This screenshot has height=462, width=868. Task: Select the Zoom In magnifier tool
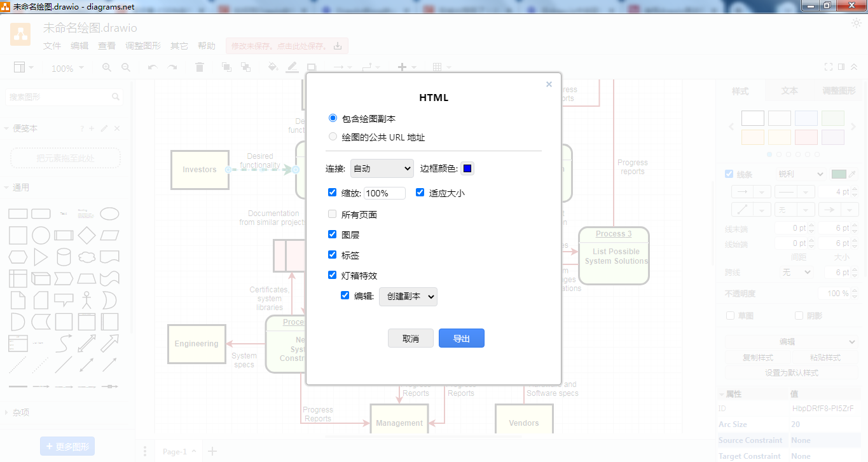coord(106,67)
